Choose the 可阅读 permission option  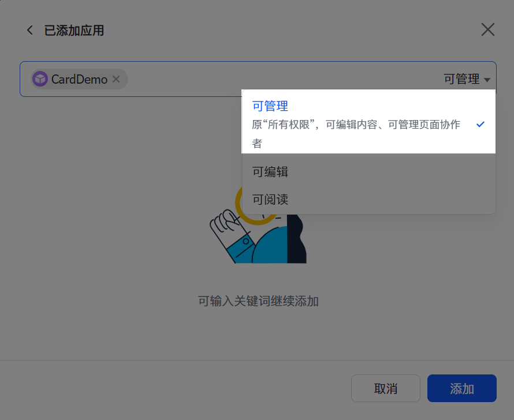click(368, 200)
